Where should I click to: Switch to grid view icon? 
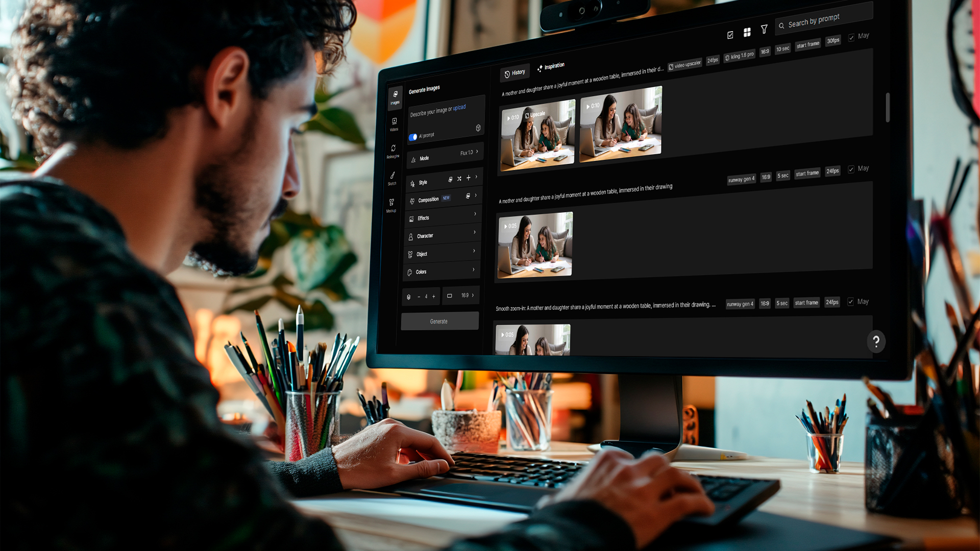point(747,32)
